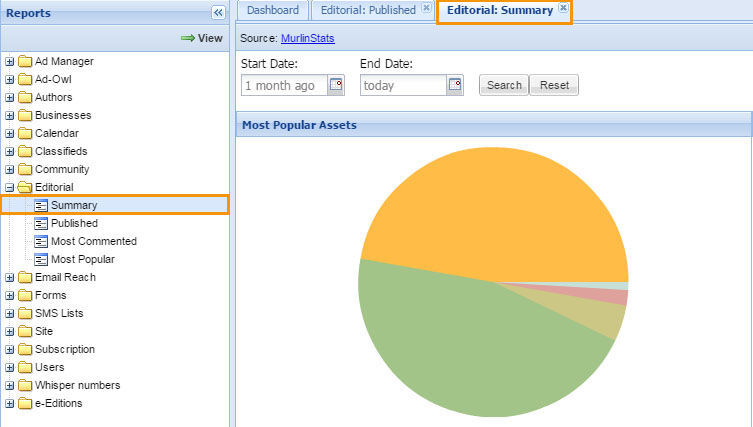The image size is (753, 427).
Task: Click the Forms folder icon
Action: tap(25, 295)
